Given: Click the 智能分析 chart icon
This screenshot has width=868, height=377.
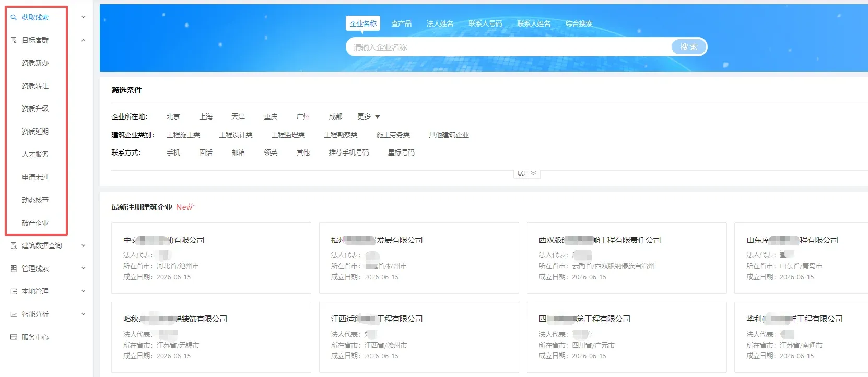Looking at the screenshot, I should pyautogui.click(x=14, y=314).
